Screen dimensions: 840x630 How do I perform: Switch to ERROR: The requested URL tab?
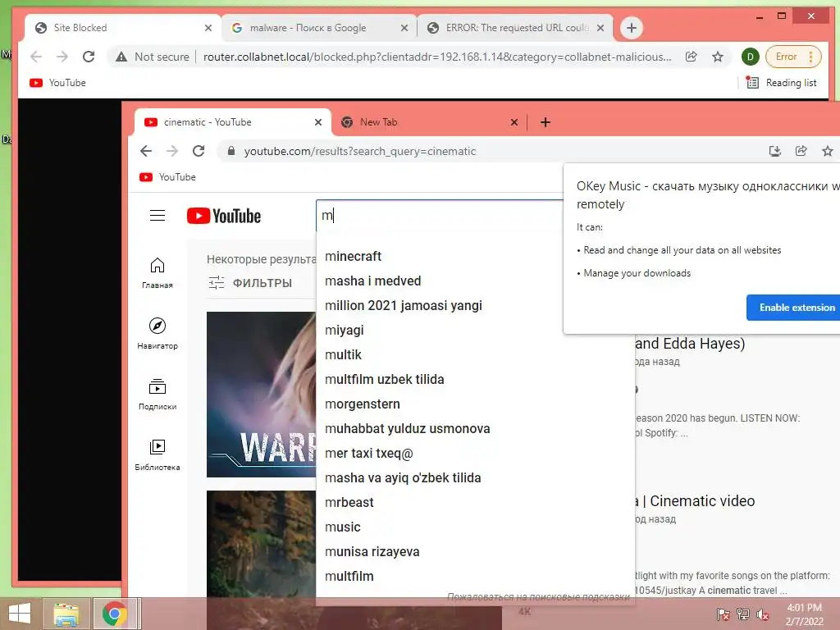click(515, 28)
